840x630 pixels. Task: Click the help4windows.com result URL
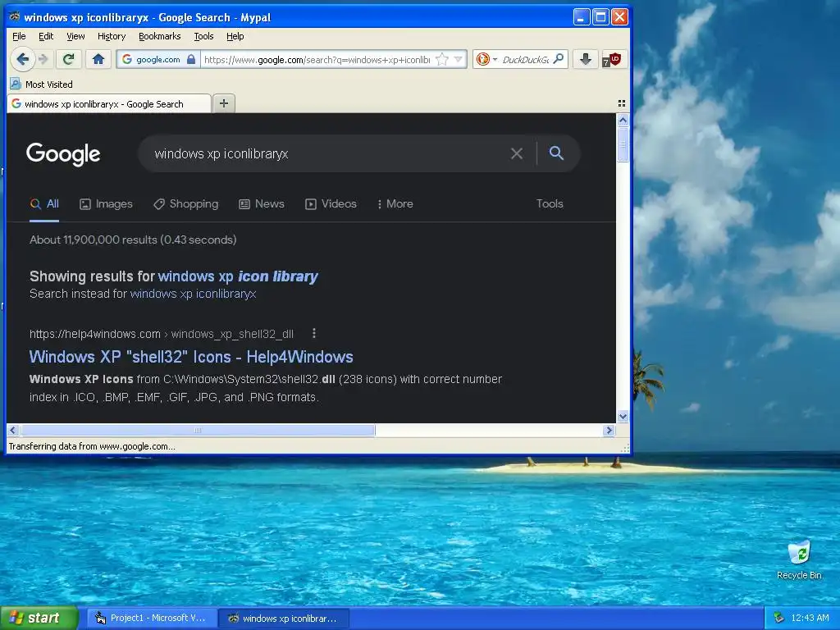[x=162, y=335]
